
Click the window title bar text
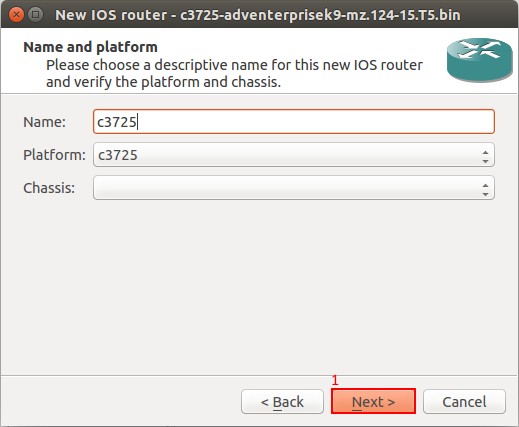258,15
